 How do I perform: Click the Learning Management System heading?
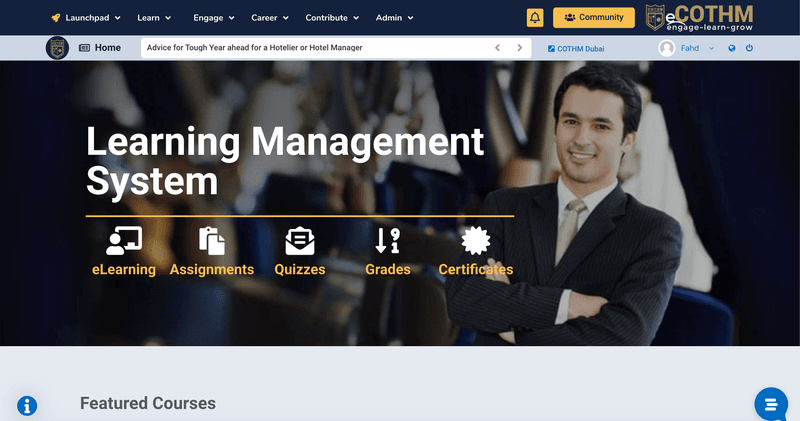(x=285, y=161)
